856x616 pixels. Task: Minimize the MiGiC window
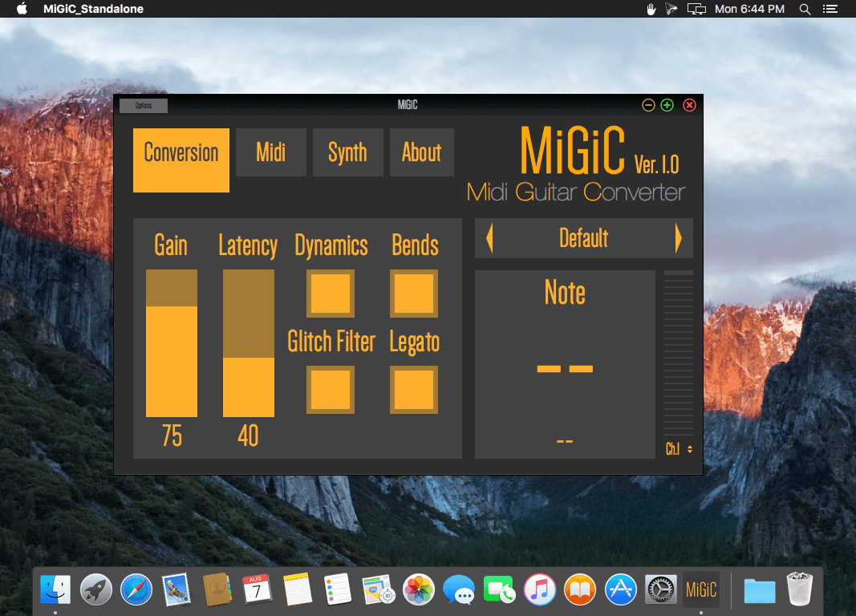pos(648,105)
